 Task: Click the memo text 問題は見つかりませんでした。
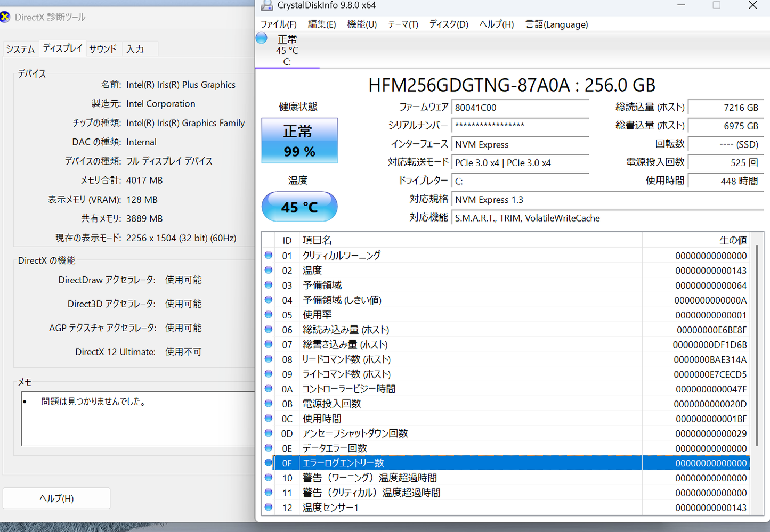point(94,401)
